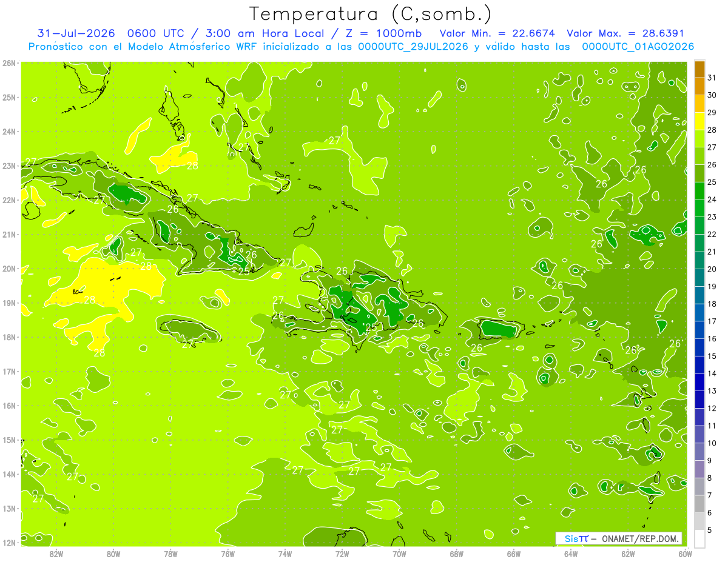The image size is (728, 562).
Task: Click the latitude axis label "18N"
Action: [x=9, y=337]
